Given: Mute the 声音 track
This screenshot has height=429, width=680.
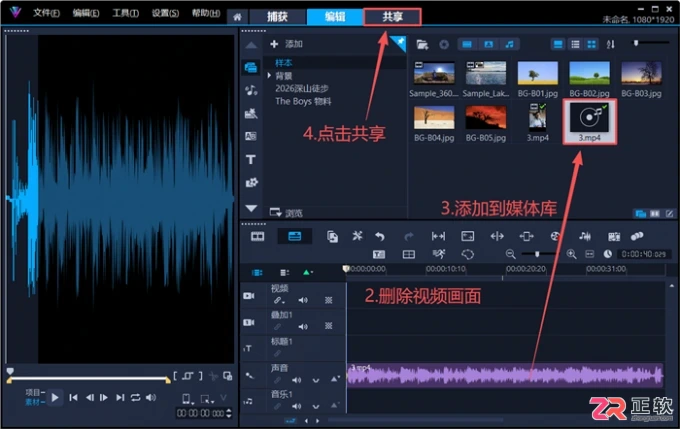Looking at the screenshot, I should pyautogui.click(x=297, y=380).
